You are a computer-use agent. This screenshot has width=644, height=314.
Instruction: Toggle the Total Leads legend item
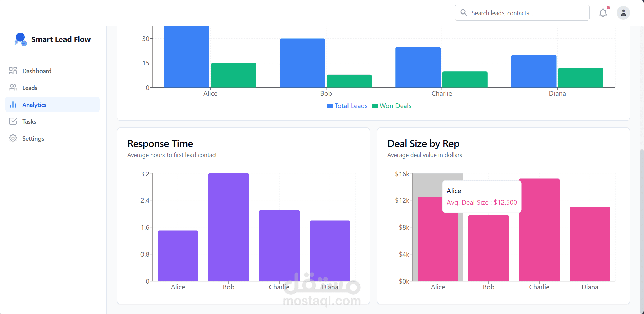pyautogui.click(x=347, y=106)
